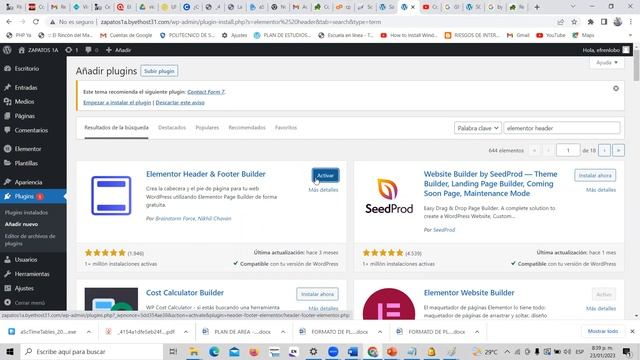Open the Elementor Header & Footer Builder title link
The image size is (640, 360).
click(206, 174)
